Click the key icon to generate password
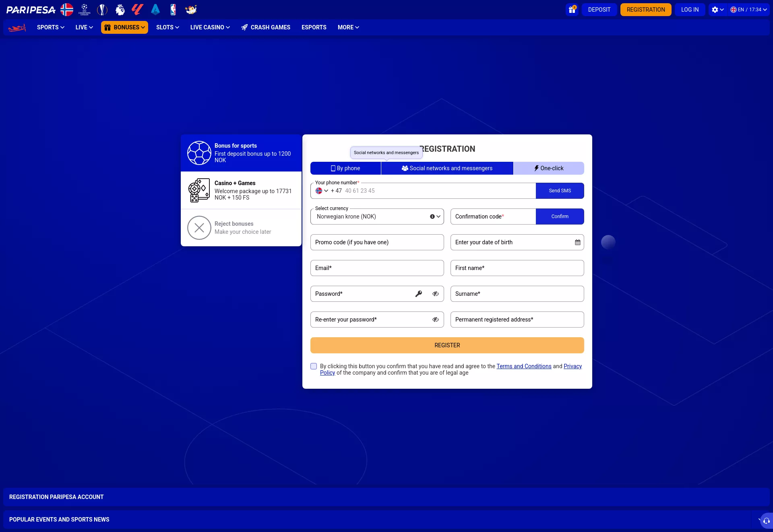 point(419,294)
